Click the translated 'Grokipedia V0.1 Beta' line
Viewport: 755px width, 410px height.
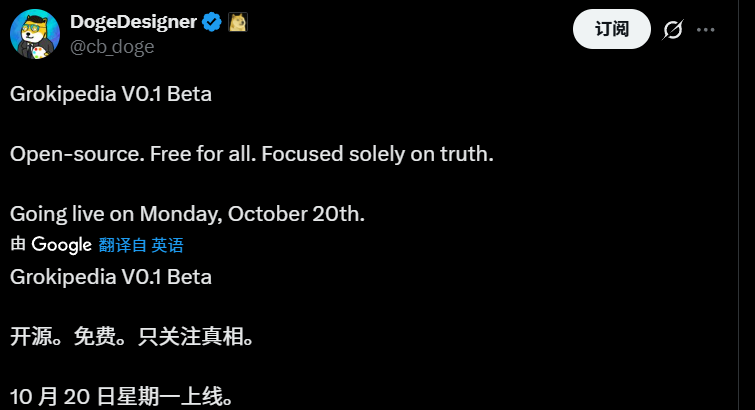pos(110,276)
